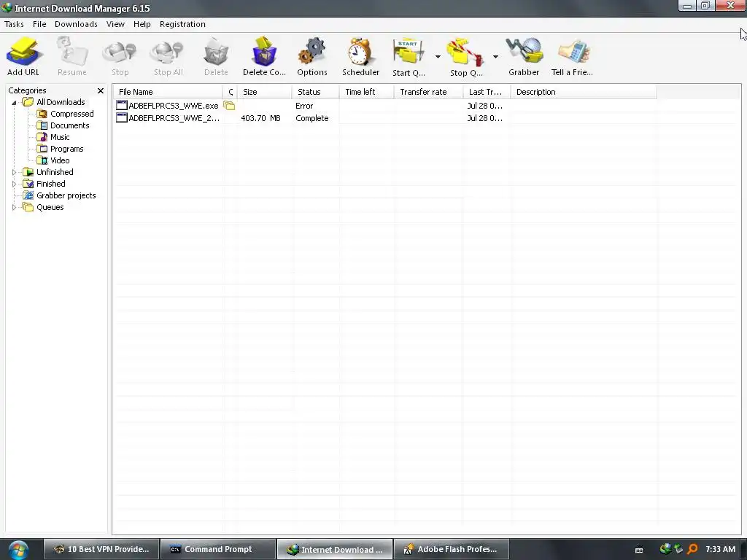Select the Music category

54,137
